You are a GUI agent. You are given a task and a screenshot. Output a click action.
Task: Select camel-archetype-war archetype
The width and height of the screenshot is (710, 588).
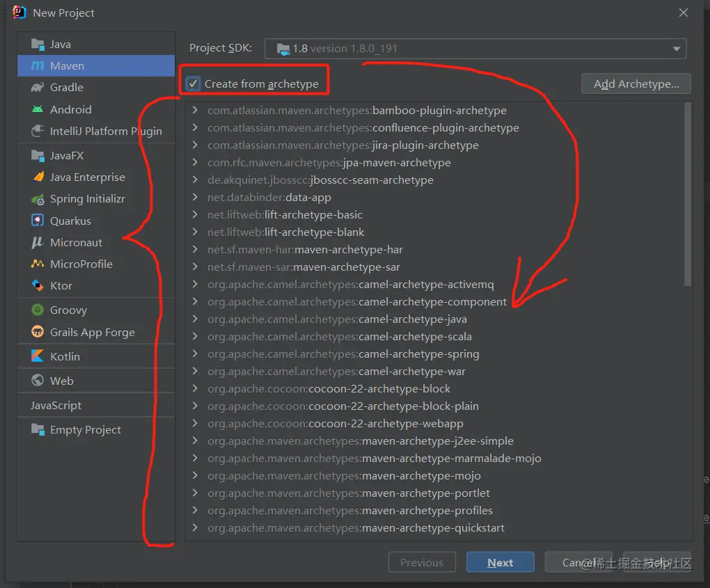[x=336, y=371]
